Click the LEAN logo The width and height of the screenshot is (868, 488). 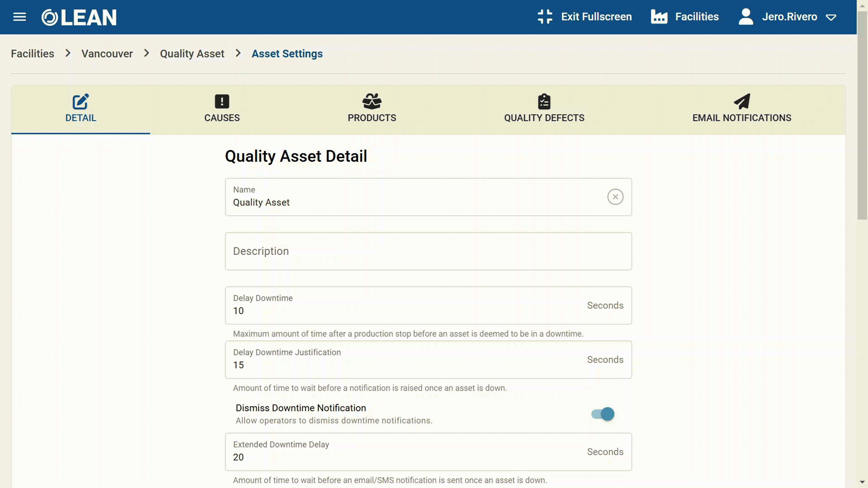(79, 17)
